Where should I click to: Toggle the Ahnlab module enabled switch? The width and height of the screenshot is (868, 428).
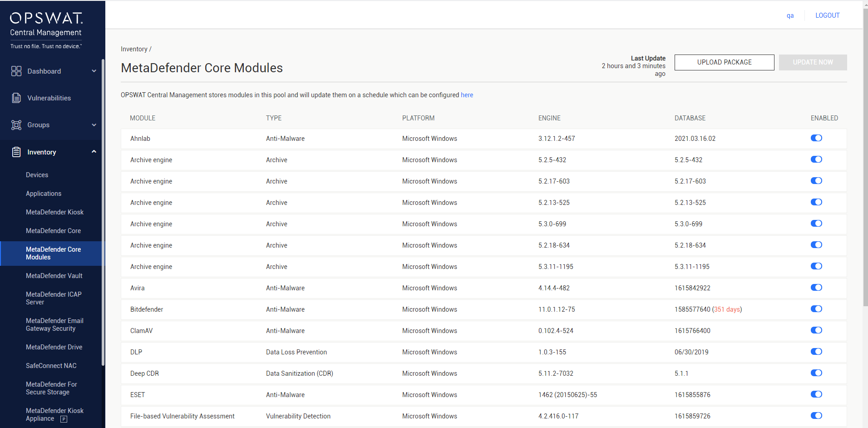(816, 138)
